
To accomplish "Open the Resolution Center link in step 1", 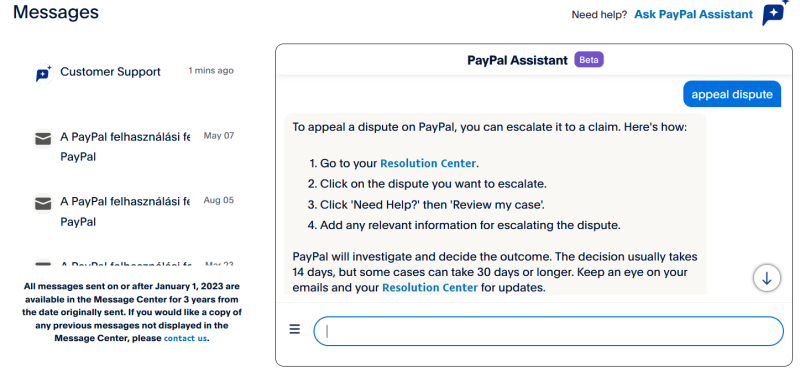I will tap(429, 164).
